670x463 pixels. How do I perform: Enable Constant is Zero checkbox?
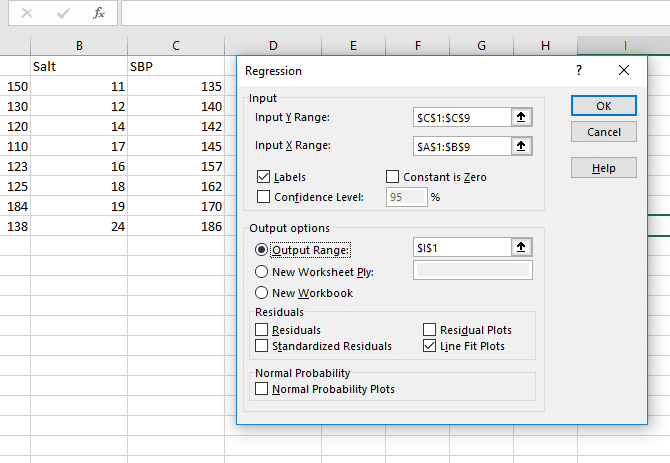pos(392,176)
